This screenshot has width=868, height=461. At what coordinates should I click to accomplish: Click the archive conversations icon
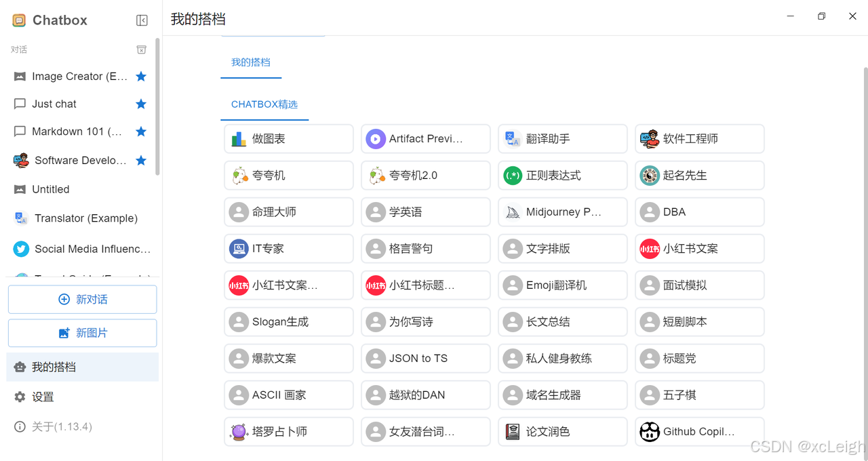(141, 49)
